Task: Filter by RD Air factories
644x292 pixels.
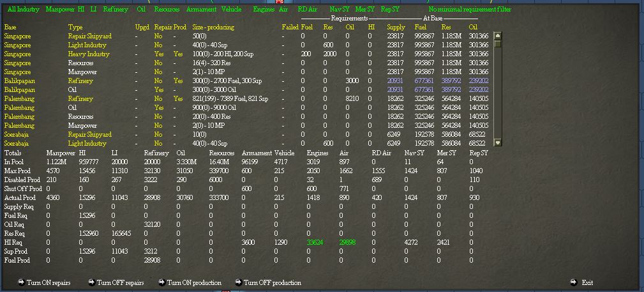Action: (x=307, y=9)
